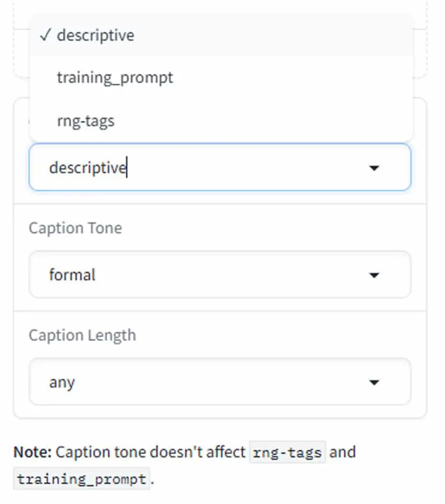Click the word "and" in the note
The image size is (445, 504).
pyautogui.click(x=343, y=452)
